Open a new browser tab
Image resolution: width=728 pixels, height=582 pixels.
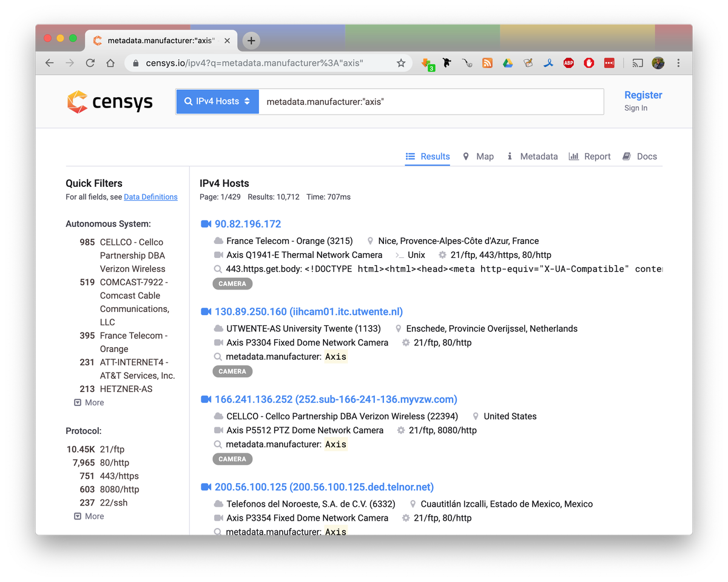251,41
